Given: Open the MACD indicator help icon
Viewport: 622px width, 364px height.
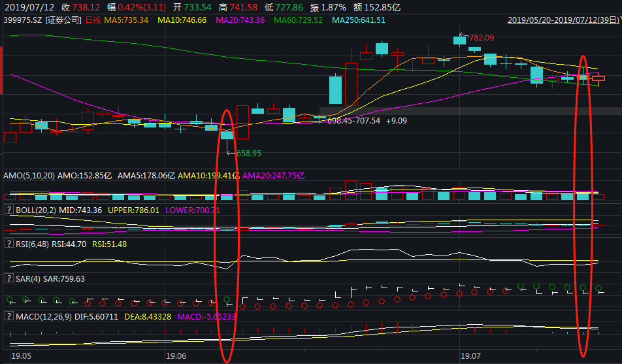Looking at the screenshot, I should coord(8,316).
